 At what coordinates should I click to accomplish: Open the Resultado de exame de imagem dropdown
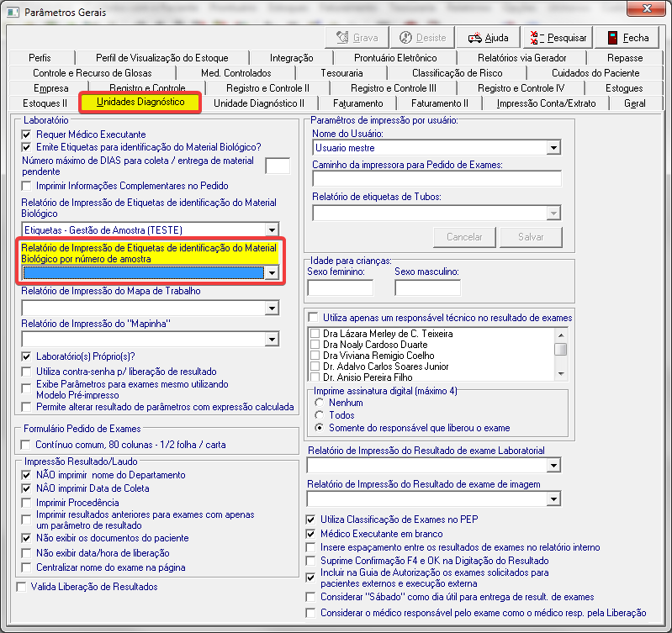pyautogui.click(x=553, y=499)
